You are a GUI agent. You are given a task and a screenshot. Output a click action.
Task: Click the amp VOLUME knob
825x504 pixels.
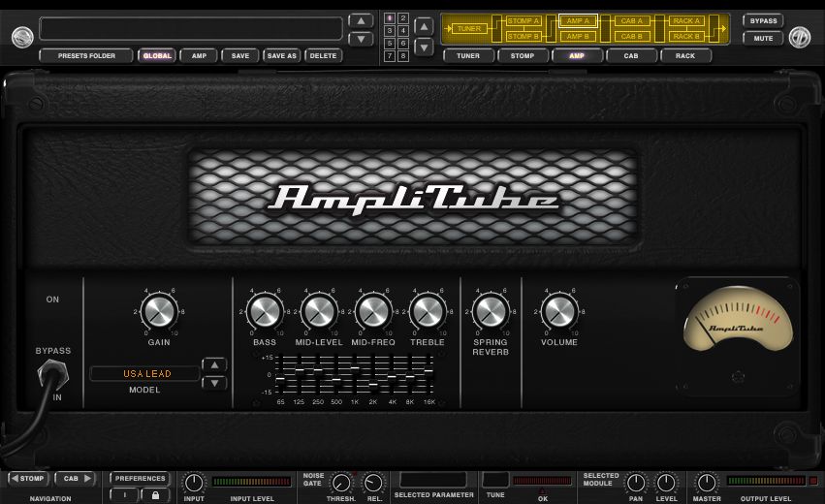coord(559,311)
